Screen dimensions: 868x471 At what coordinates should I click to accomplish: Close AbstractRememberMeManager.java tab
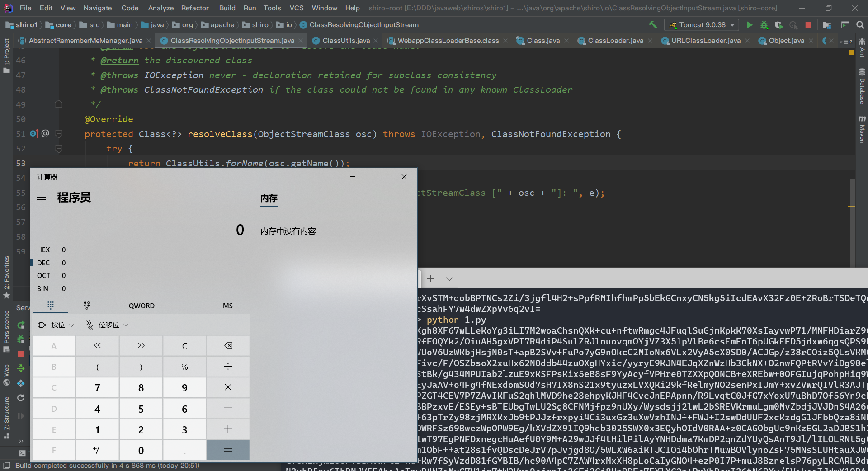point(149,41)
